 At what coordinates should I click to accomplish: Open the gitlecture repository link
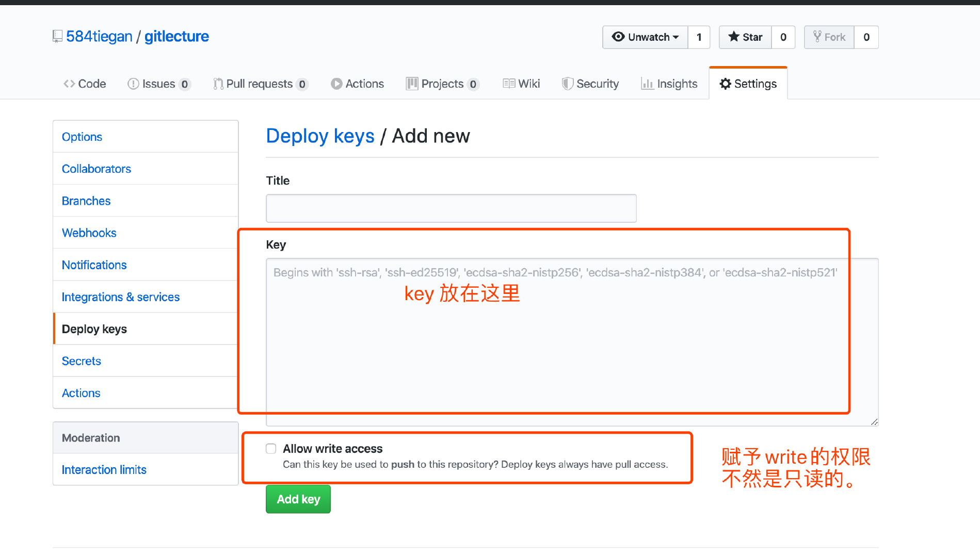click(176, 37)
